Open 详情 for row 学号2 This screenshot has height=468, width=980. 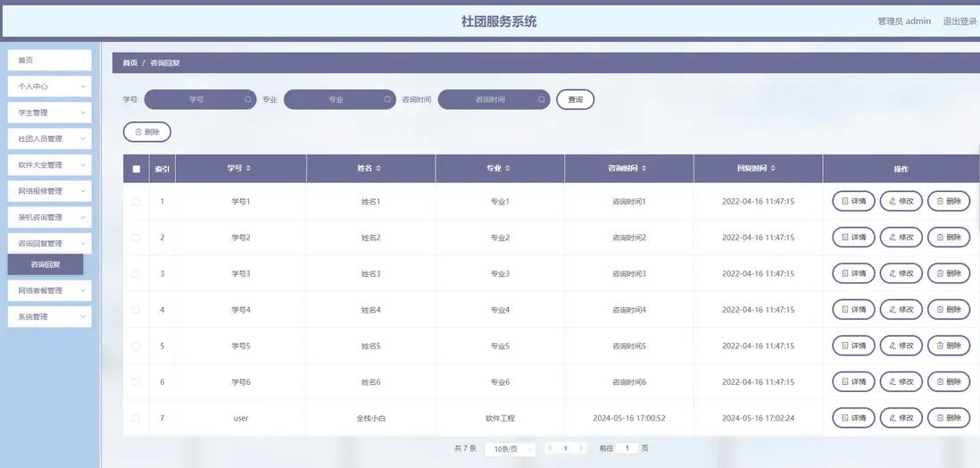click(x=853, y=238)
